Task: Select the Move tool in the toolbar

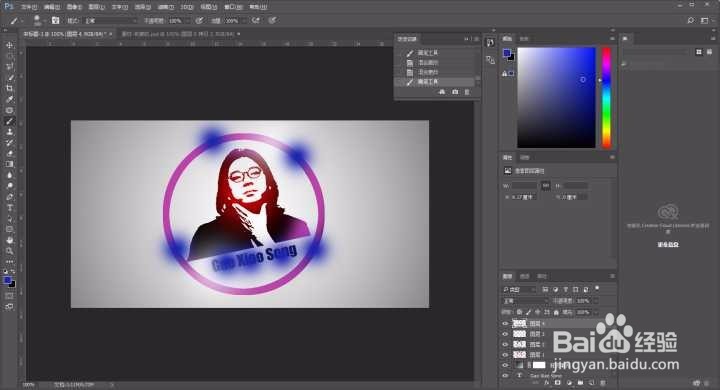Action: click(x=9, y=45)
